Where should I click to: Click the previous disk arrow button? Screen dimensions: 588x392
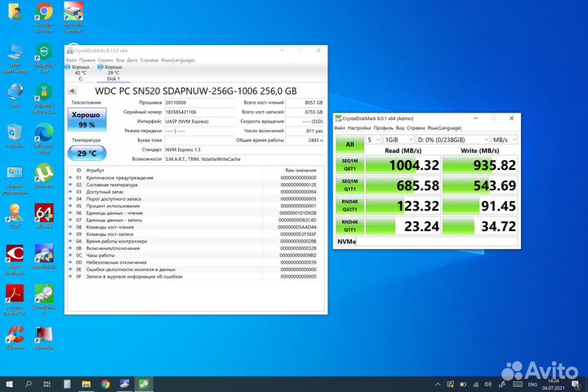click(72, 91)
